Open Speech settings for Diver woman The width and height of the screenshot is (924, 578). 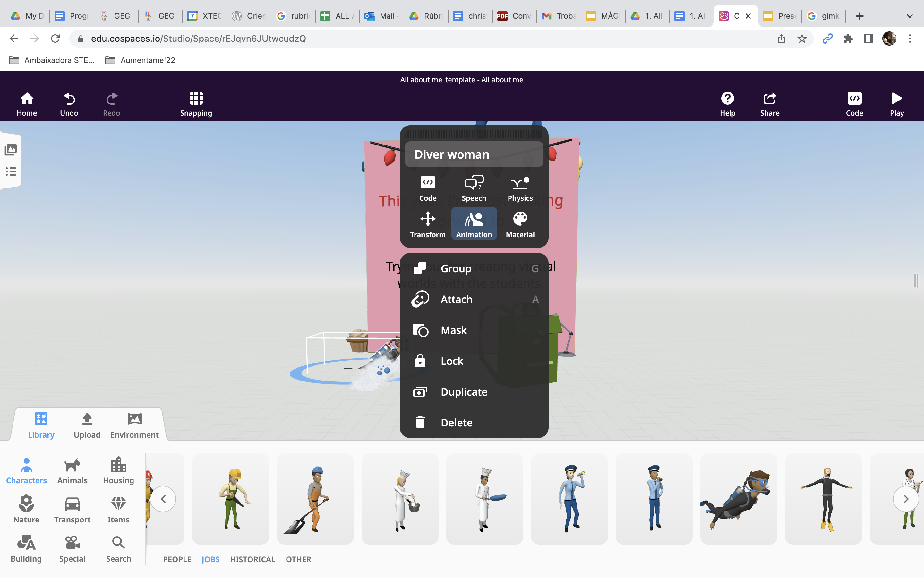coord(474,188)
